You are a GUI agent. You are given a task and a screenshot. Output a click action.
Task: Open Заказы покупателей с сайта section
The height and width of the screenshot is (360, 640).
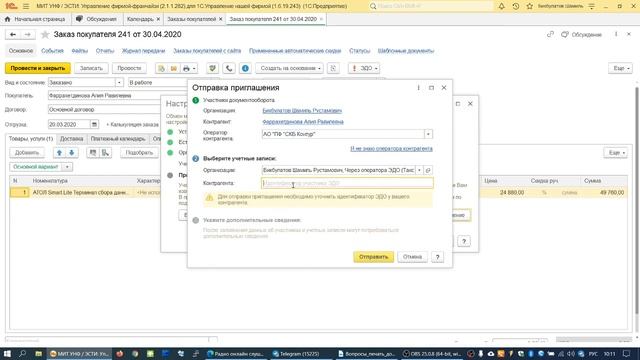[207, 51]
